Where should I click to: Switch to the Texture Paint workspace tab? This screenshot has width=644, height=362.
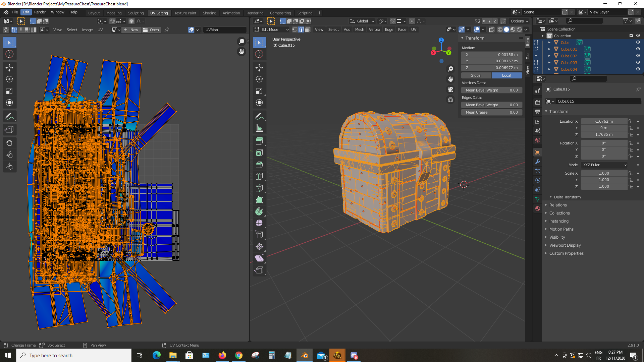(185, 13)
